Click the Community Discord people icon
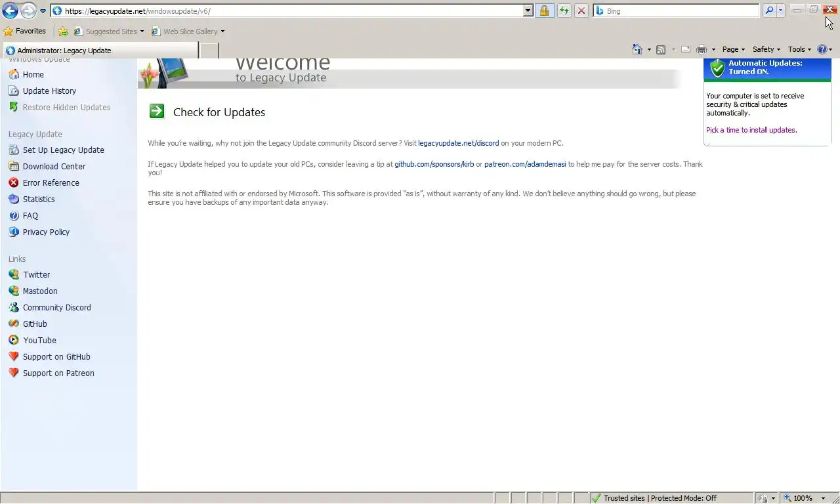This screenshot has height=504, width=840. click(14, 307)
